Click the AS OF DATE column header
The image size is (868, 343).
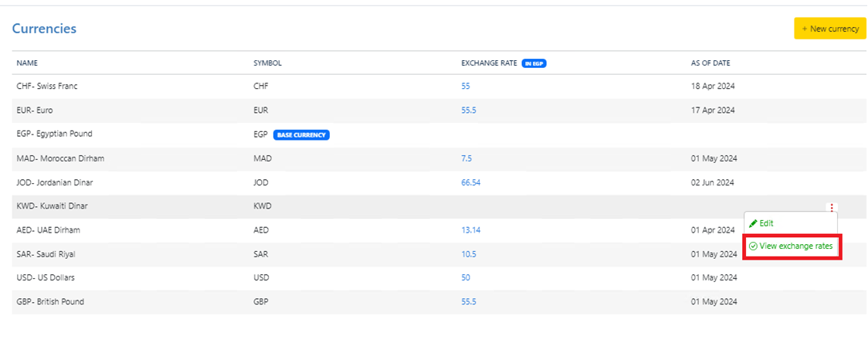tap(710, 63)
